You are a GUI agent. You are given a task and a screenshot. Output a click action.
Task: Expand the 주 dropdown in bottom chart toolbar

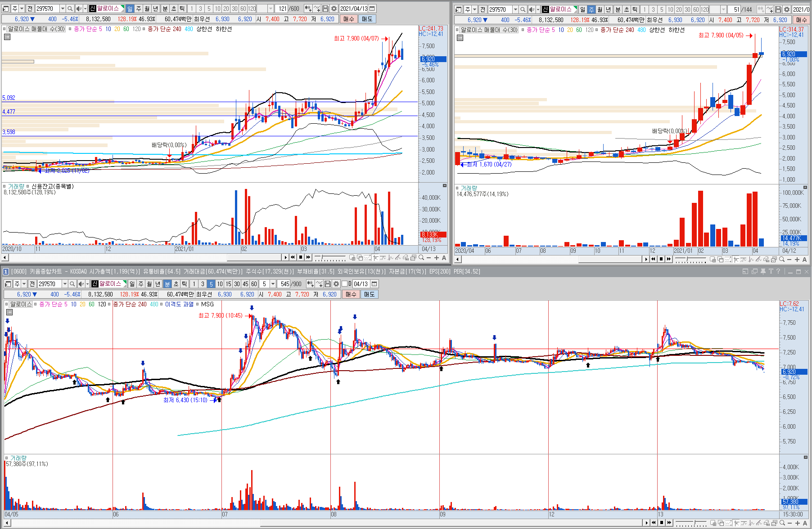click(x=24, y=284)
